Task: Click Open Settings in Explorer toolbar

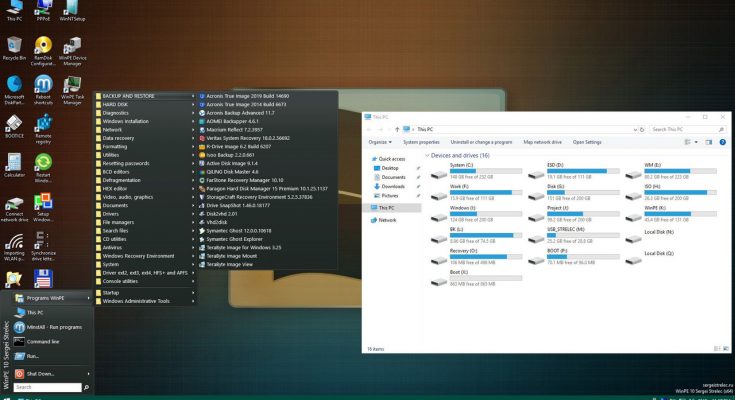Action: [587, 142]
